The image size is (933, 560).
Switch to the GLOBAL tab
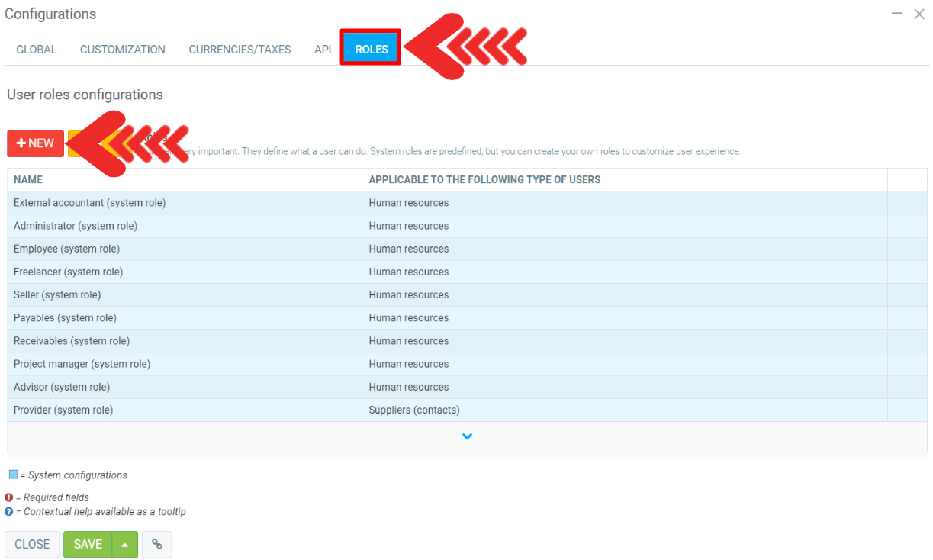pyautogui.click(x=37, y=50)
